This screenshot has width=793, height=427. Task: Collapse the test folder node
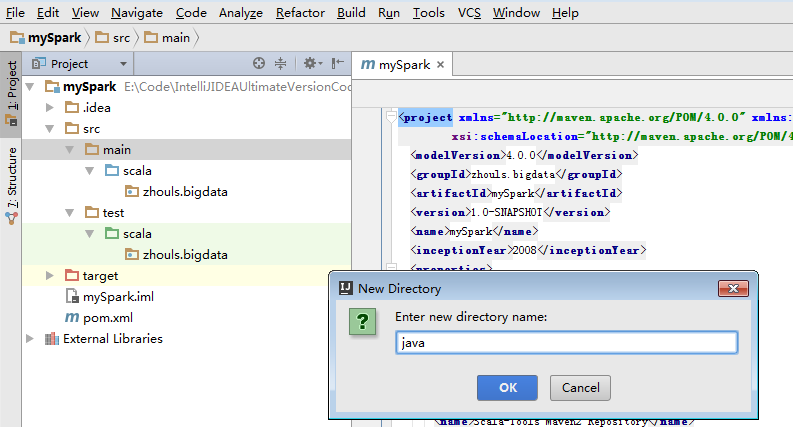click(x=70, y=213)
